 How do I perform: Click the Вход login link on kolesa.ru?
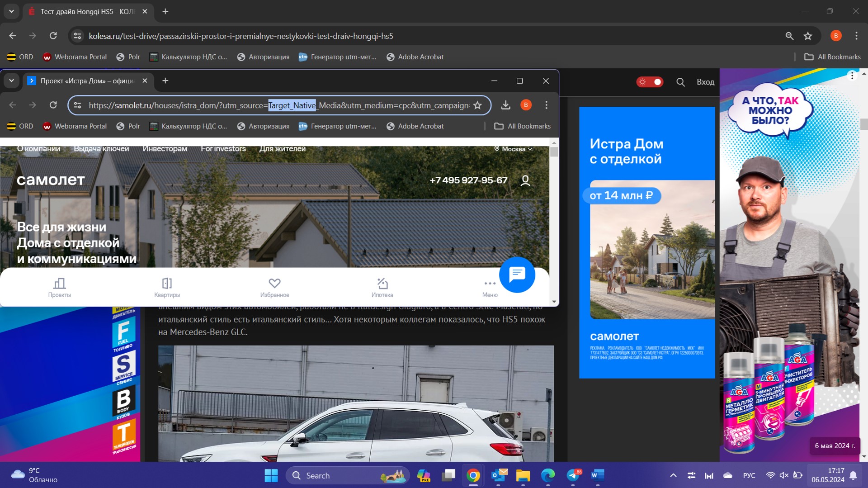(705, 82)
